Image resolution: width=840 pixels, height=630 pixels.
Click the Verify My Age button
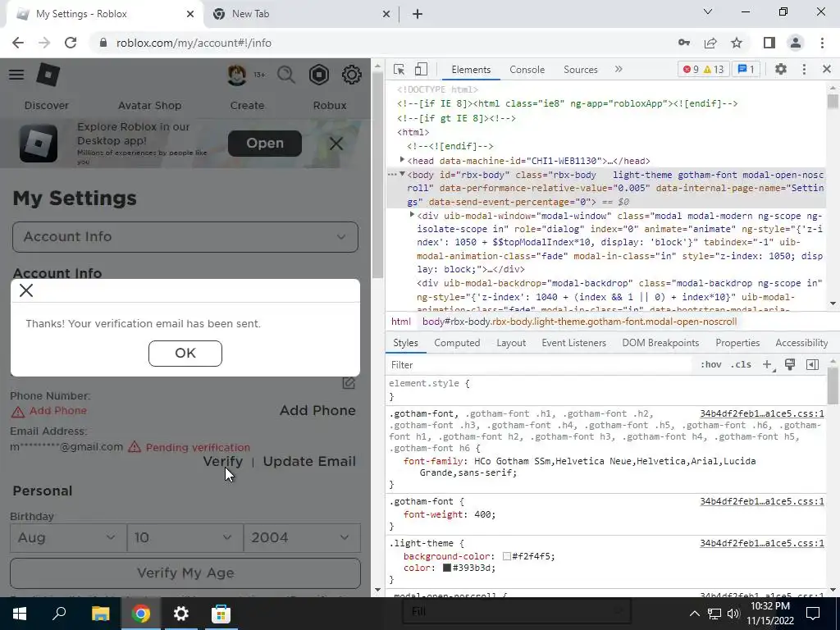pos(185,573)
